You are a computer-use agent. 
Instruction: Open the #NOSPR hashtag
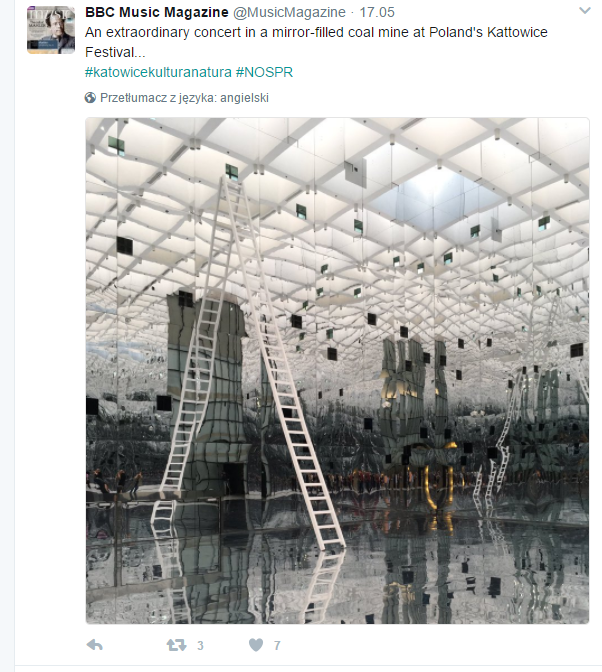[x=264, y=72]
